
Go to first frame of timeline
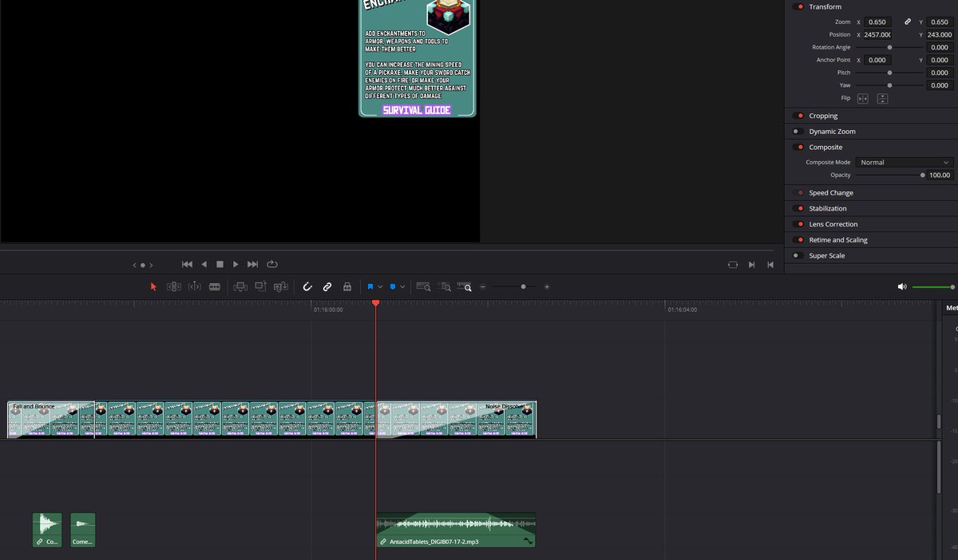click(188, 264)
